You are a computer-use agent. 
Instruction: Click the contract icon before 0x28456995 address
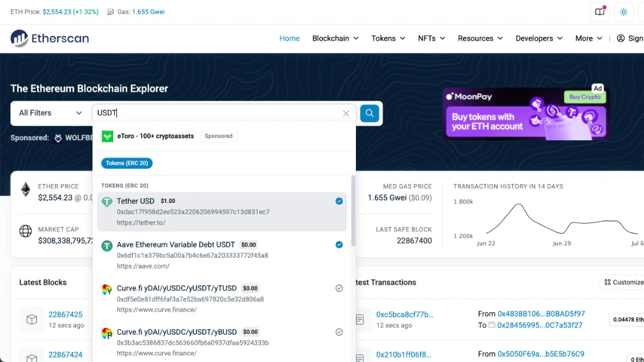[492, 325]
